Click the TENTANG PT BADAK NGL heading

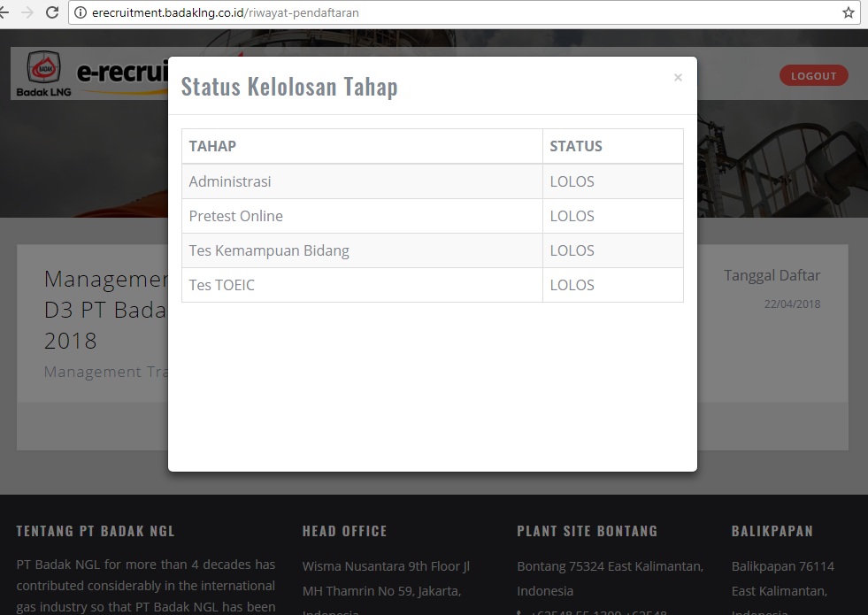pos(96,532)
